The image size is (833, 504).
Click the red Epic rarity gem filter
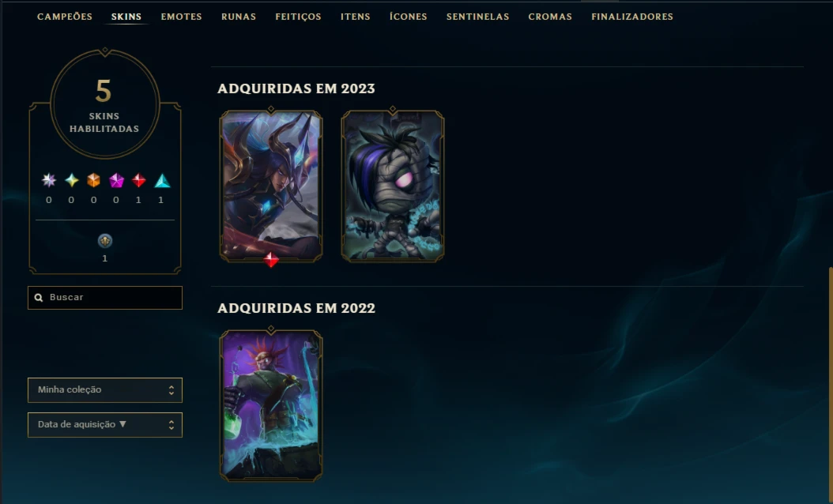point(138,181)
